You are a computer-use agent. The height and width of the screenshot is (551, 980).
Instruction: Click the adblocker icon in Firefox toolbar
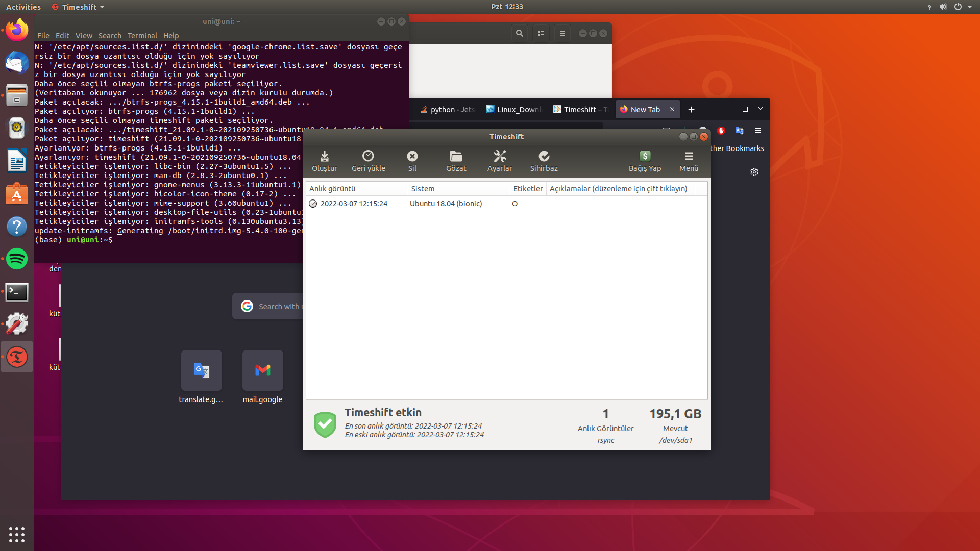(721, 131)
